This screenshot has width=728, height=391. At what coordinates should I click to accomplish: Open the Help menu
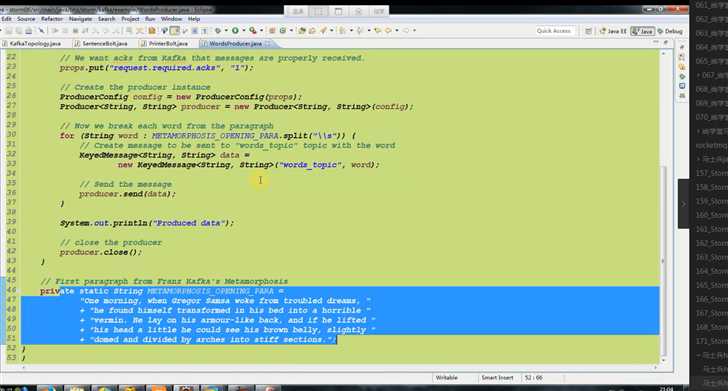(194, 19)
